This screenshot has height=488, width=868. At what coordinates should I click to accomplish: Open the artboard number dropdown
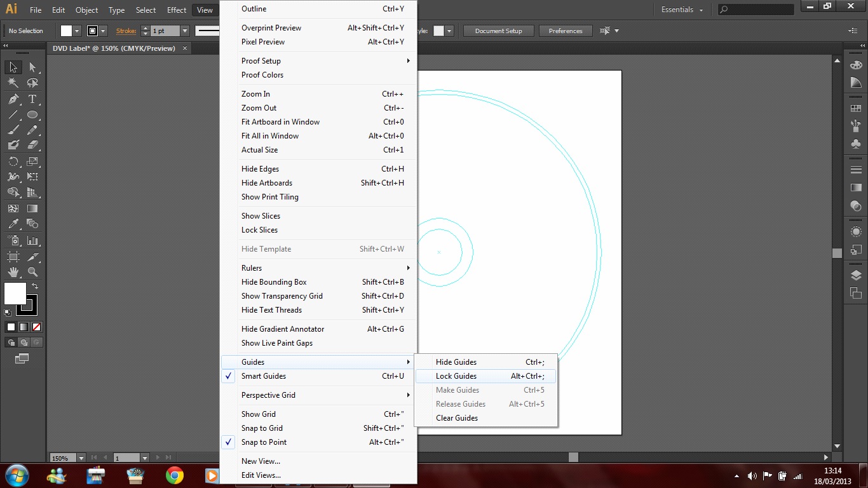145,457
